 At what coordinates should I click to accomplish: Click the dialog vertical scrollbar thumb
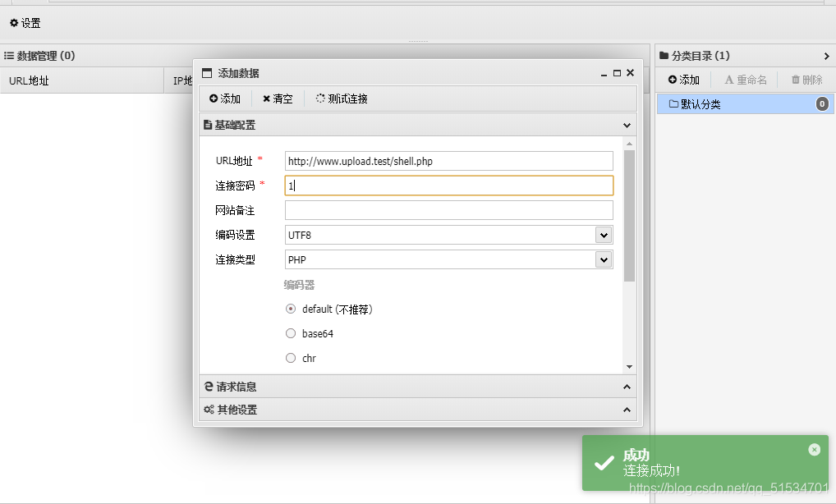point(629,216)
